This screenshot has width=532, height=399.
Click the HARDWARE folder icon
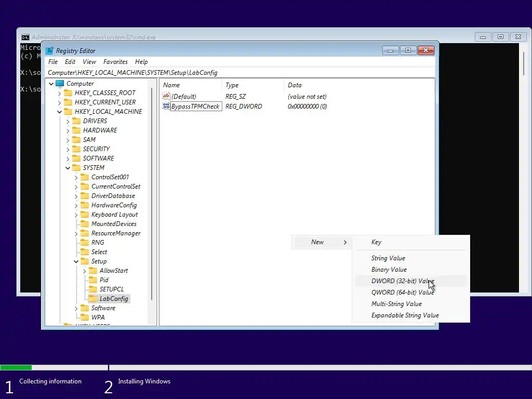[77, 130]
